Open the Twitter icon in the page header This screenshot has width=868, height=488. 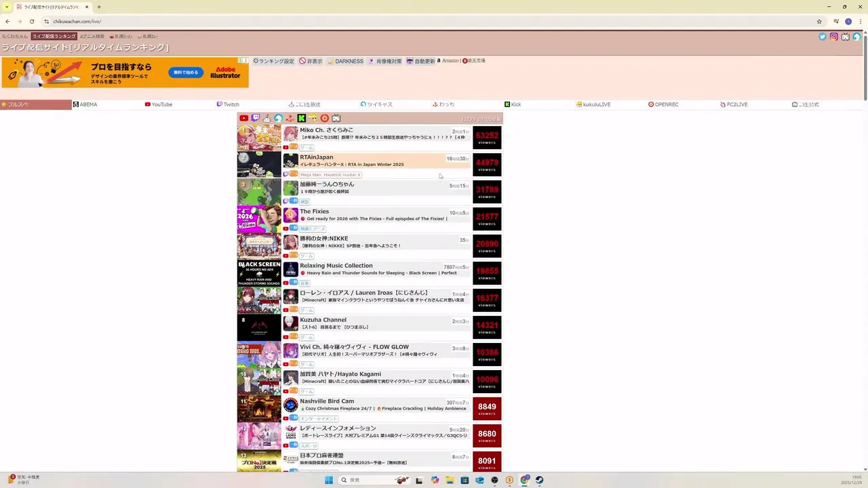coord(823,37)
